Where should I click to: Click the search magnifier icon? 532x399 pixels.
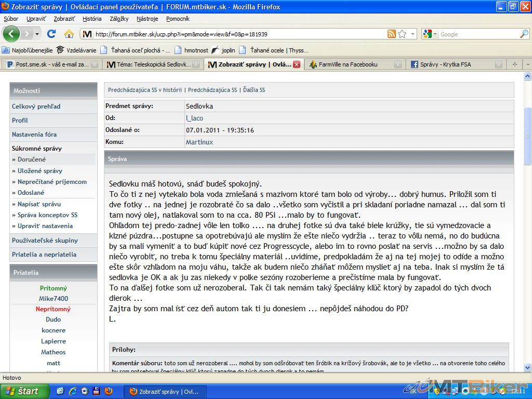point(524,34)
